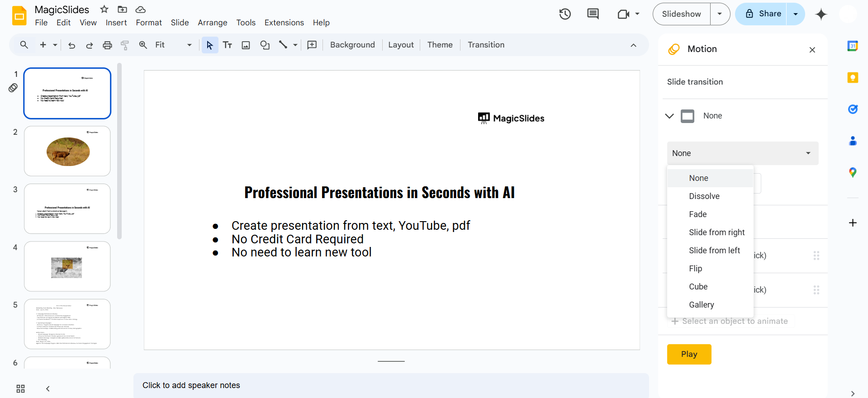Open Google Tasks side panel
Viewport: 868px width, 398px height.
pyautogui.click(x=853, y=109)
